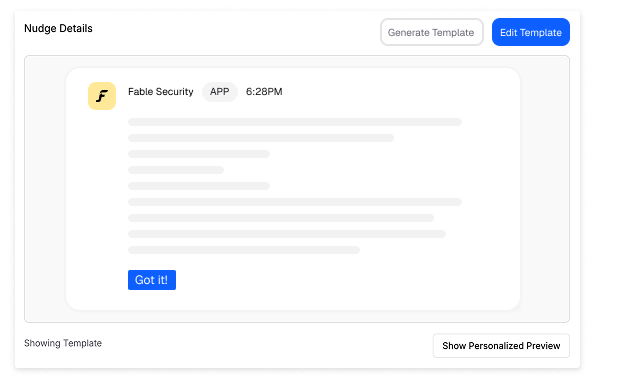Click the 6:28PM message timestamp
Screen dimensions: 624x382
(x=264, y=92)
